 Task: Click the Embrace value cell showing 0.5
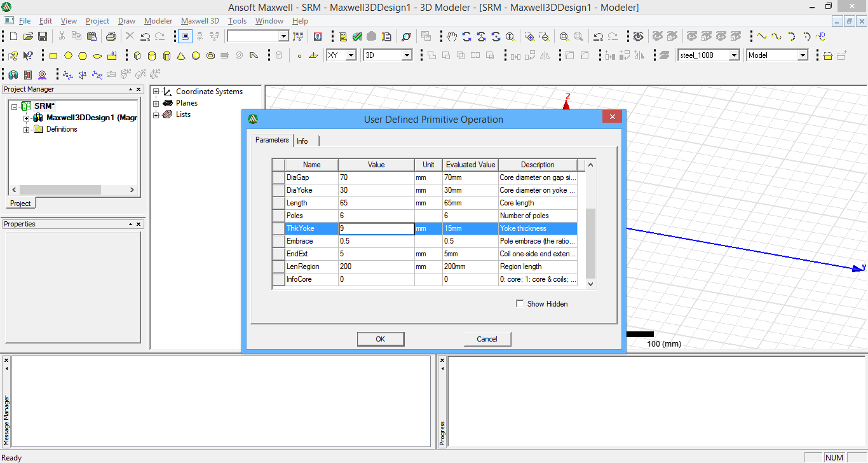(376, 241)
